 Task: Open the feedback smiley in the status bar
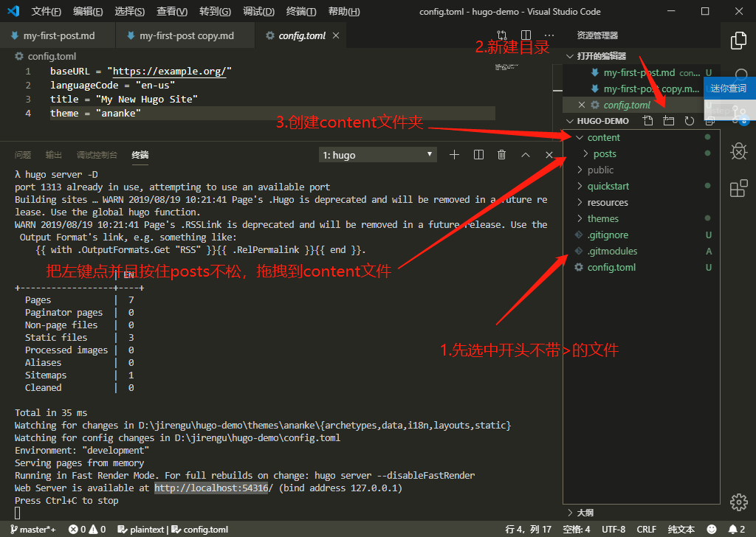[x=712, y=530]
